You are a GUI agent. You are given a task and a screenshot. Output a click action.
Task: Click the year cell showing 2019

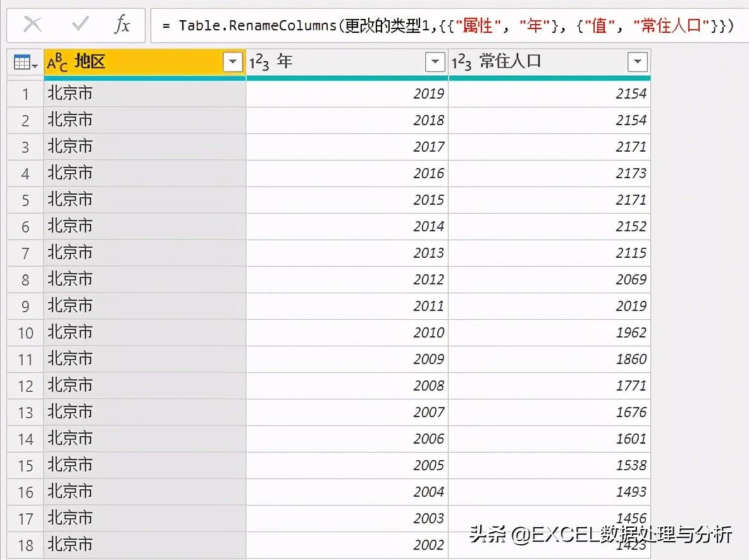(x=347, y=94)
